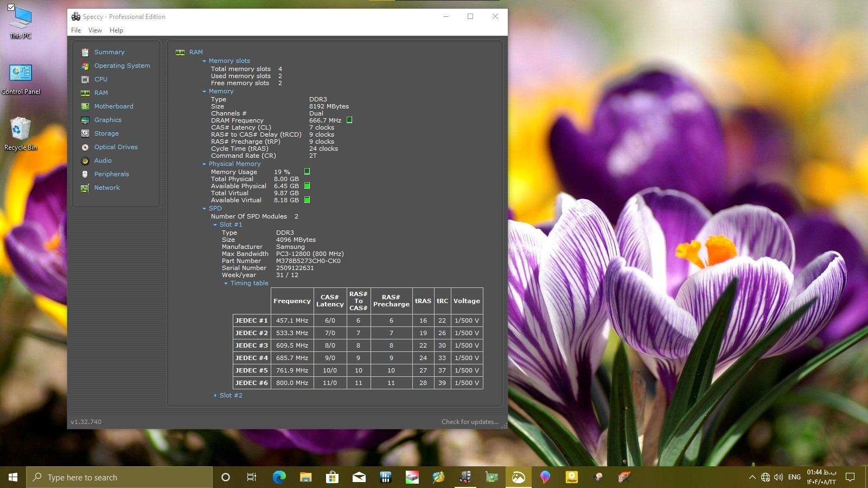Toggle the Available Virtual indicator box
The height and width of the screenshot is (488, 868).
307,200
